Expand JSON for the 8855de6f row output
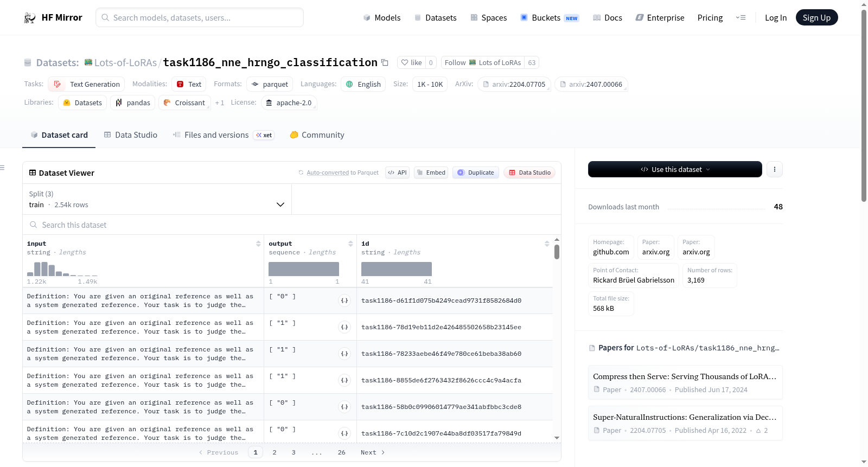 pos(344,380)
